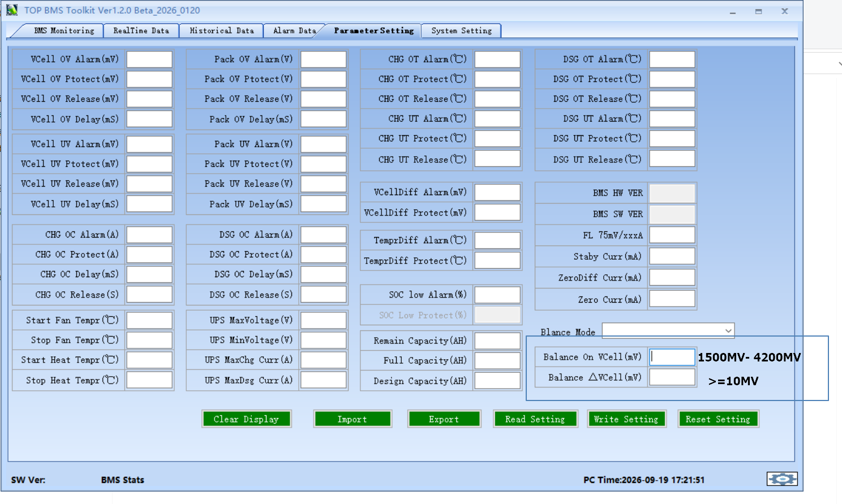This screenshot has width=842, height=504.
Task: Click the Stop Heat Tempr(℃) input box
Action: click(x=149, y=380)
